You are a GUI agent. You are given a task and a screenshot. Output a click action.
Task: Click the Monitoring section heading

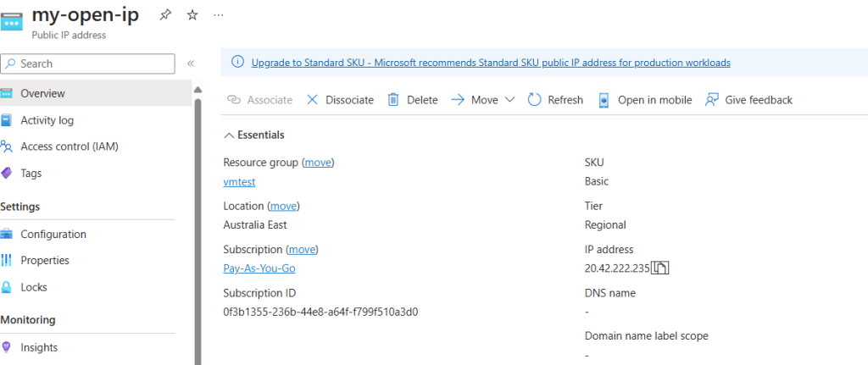[x=28, y=319]
